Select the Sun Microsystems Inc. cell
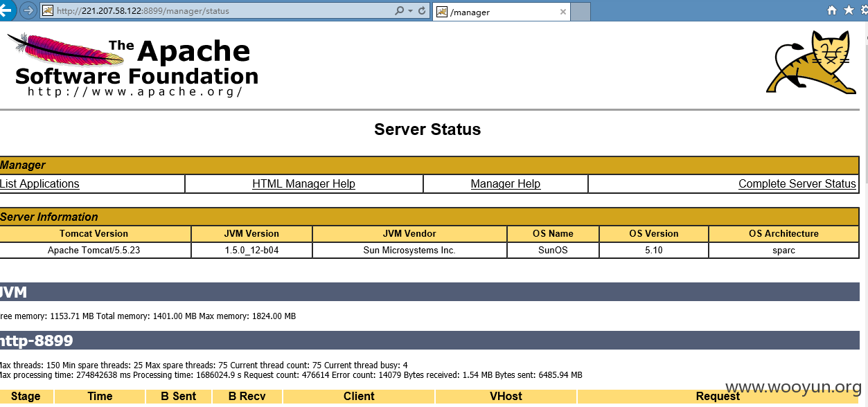 [x=409, y=250]
